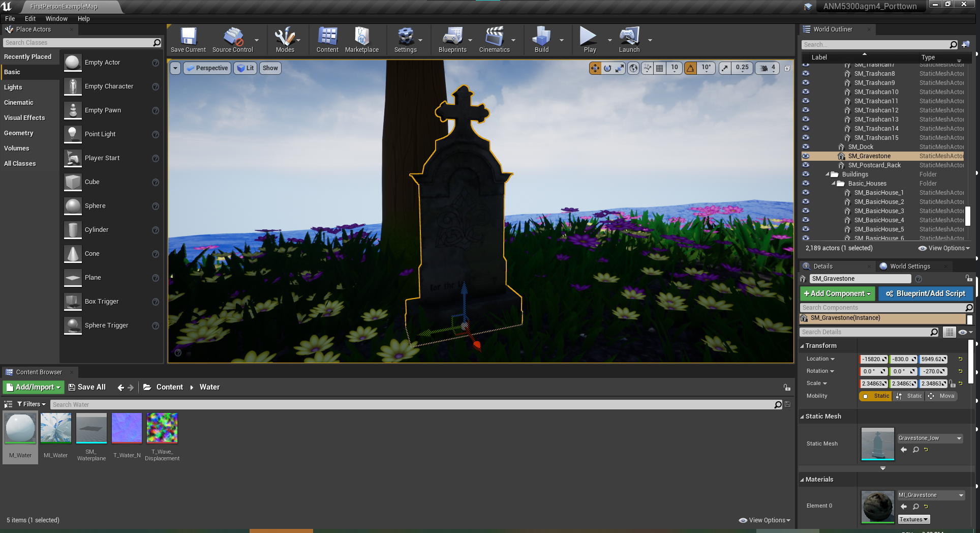Open the Help menu
The width and height of the screenshot is (980, 533).
point(84,19)
